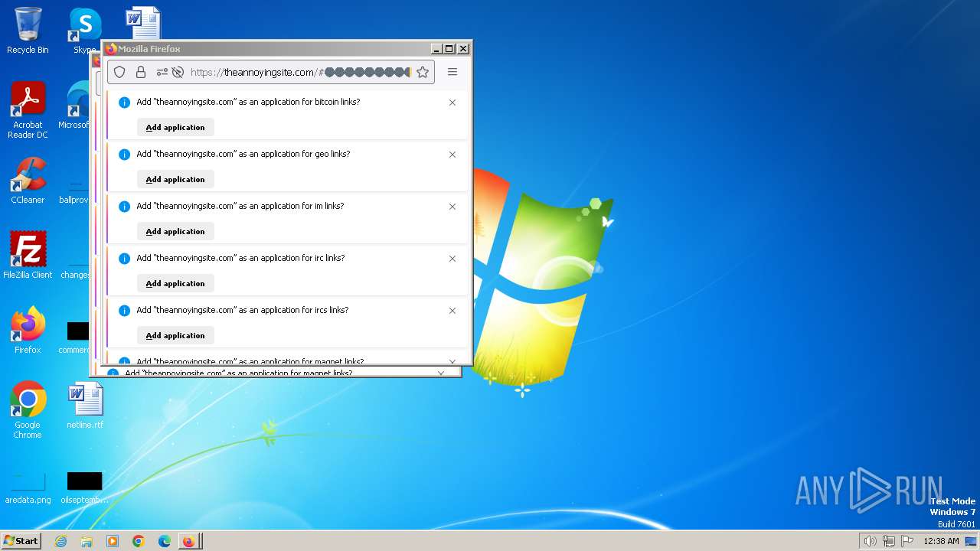Click the volume speaker tray icon
The image size is (980, 551).
[870, 541]
